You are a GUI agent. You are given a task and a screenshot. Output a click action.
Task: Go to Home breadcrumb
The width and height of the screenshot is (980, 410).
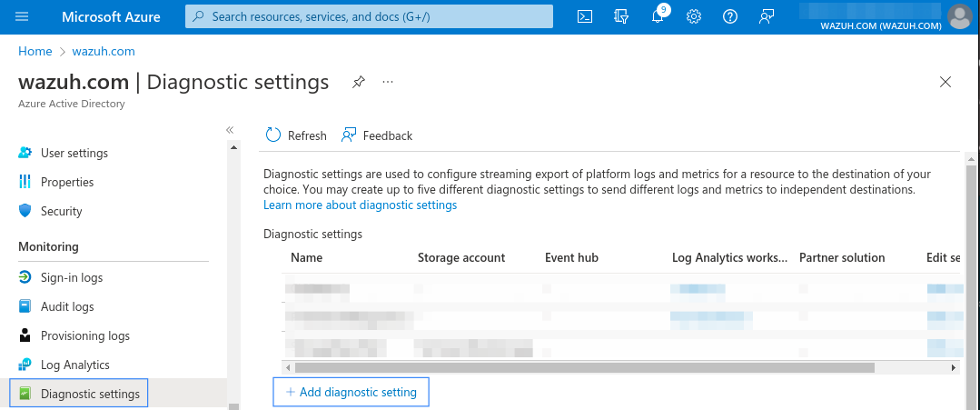tap(35, 51)
